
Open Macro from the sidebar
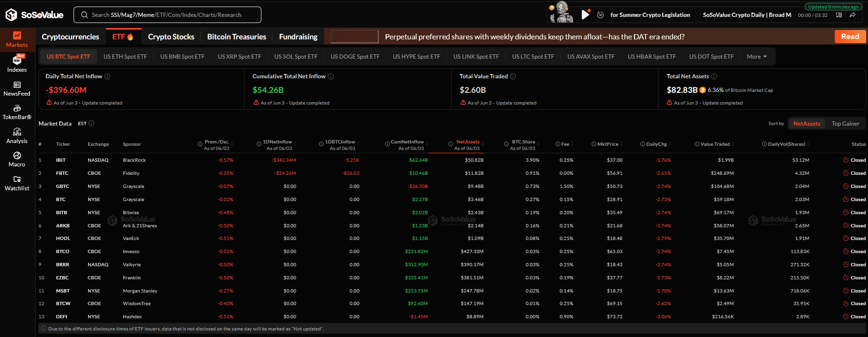[x=17, y=160]
